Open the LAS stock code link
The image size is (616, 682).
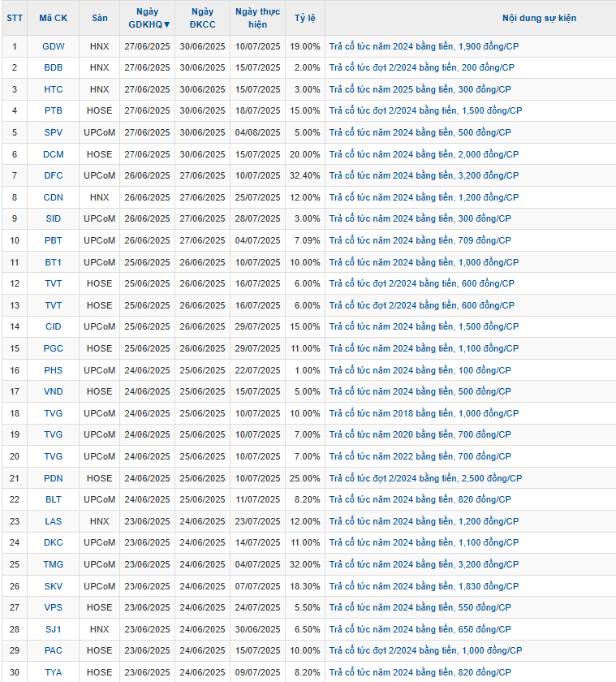[x=54, y=521]
